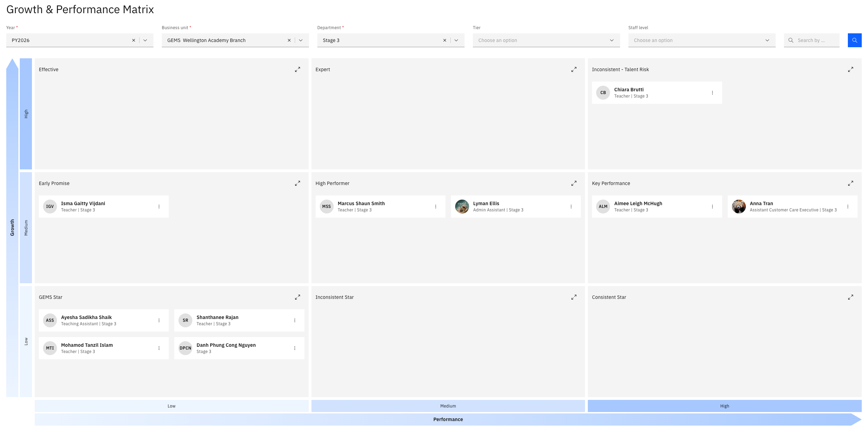Expand the High Performer quadrant
Image resolution: width=868 pixels, height=428 pixels.
coord(574,183)
